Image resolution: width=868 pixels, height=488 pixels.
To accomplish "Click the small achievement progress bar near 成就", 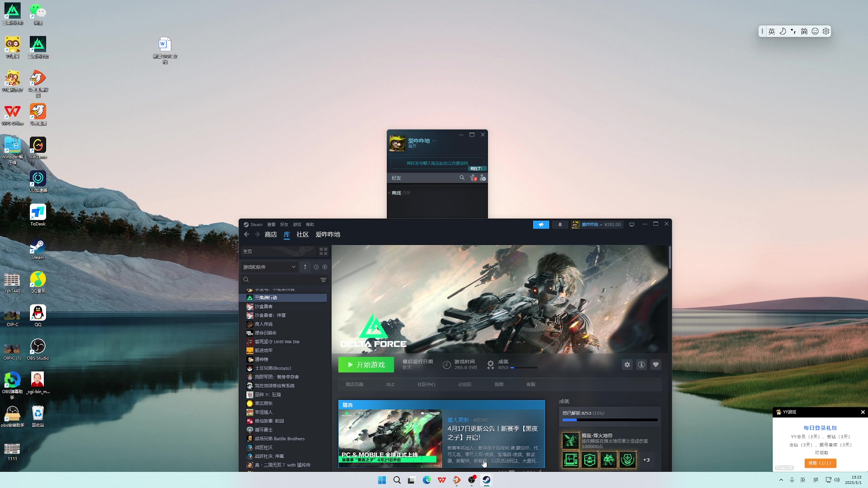I will point(524,368).
